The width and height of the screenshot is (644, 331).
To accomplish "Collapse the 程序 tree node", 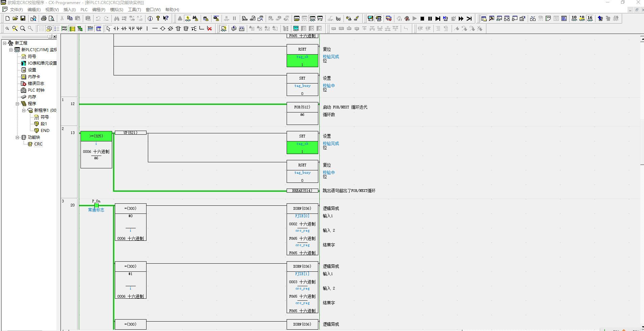I will point(18,104).
